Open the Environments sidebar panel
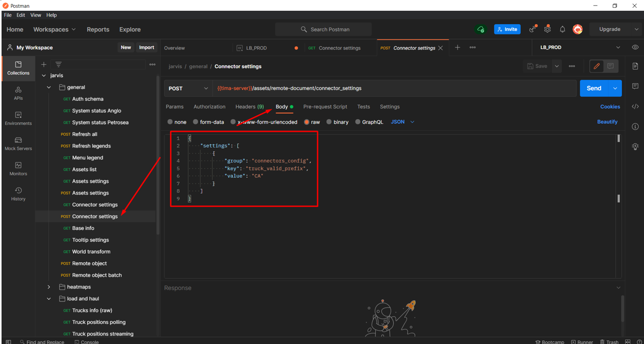Screen dimensions: 644x344 (18, 118)
